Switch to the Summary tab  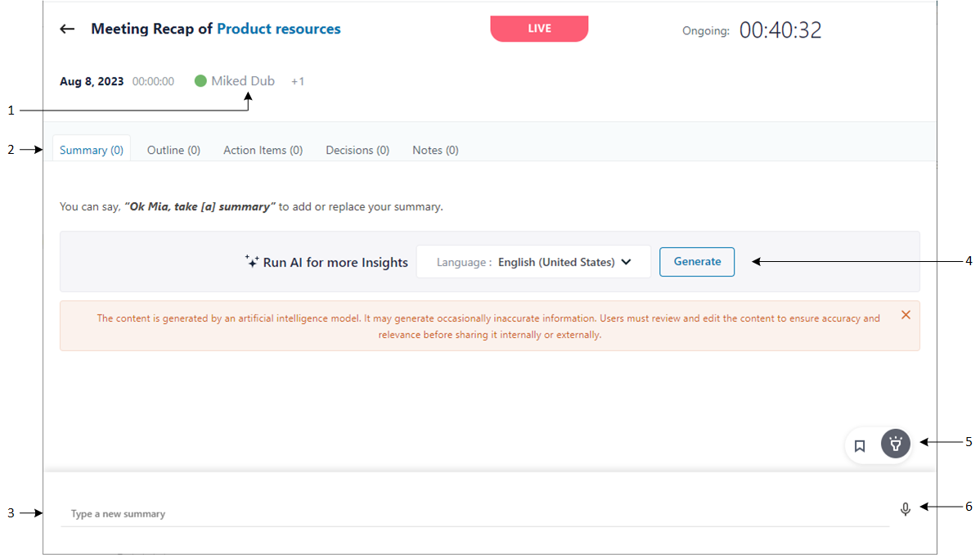click(92, 150)
